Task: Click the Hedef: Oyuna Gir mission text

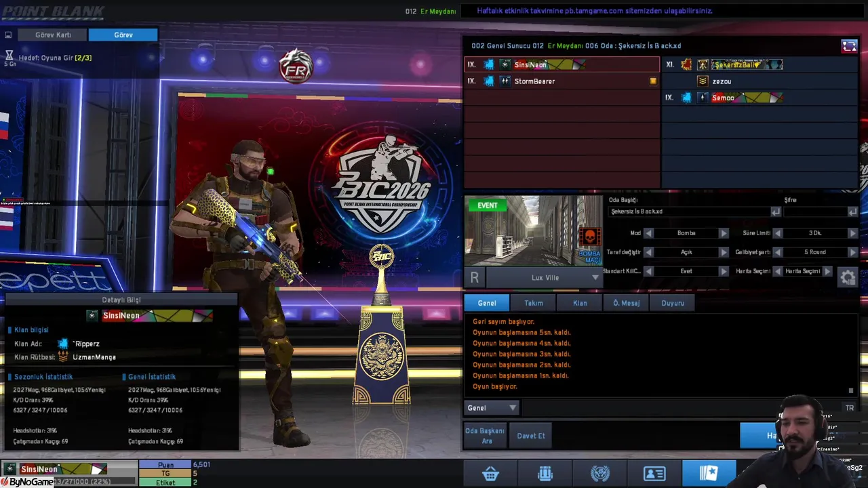Action: coord(55,58)
